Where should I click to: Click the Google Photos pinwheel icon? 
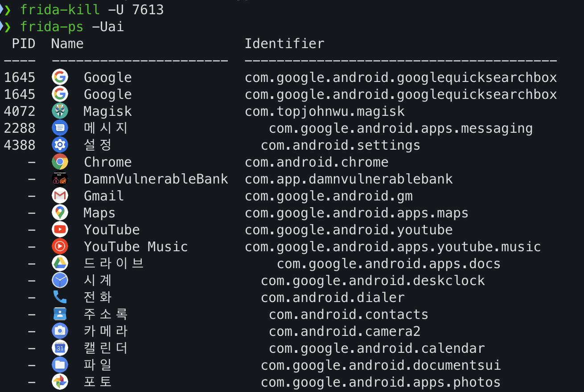(60, 382)
